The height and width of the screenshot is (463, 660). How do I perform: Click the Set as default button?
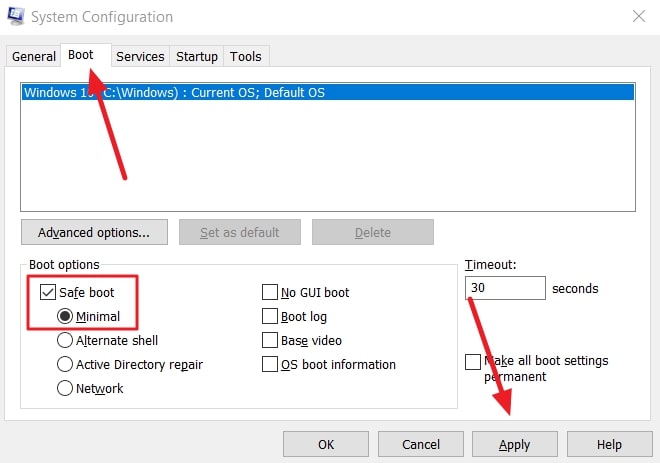click(240, 232)
